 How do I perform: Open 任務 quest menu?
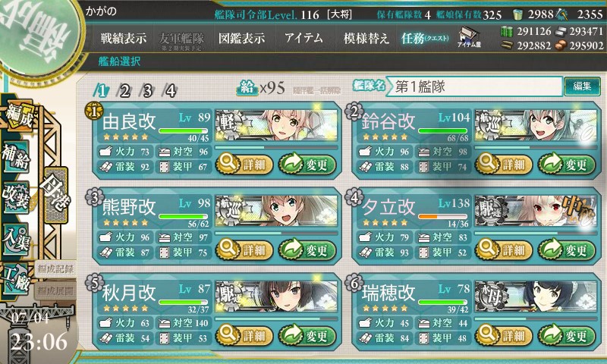click(x=425, y=38)
